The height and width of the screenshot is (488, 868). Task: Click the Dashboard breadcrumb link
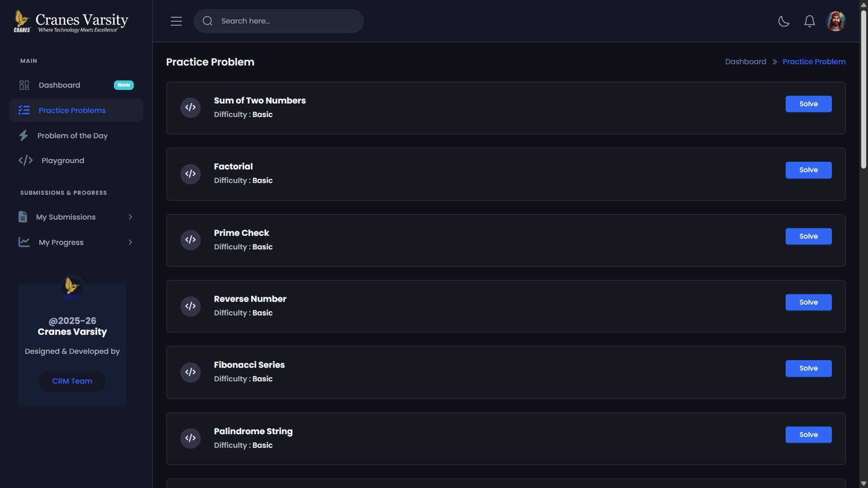[745, 62]
